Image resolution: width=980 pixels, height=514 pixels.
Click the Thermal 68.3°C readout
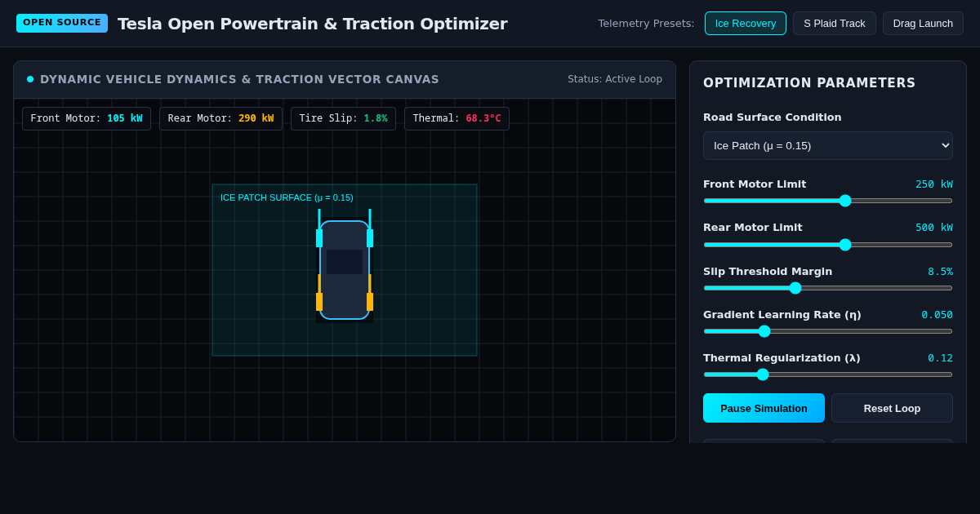coord(457,118)
